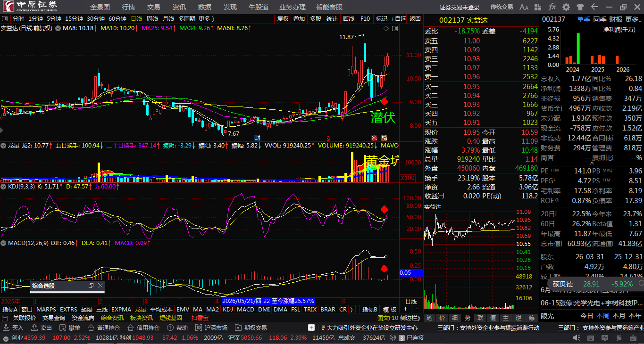The width and height of the screenshot is (644, 344).
Task: Close the 综合选股 floating panel
Action: pos(100,286)
